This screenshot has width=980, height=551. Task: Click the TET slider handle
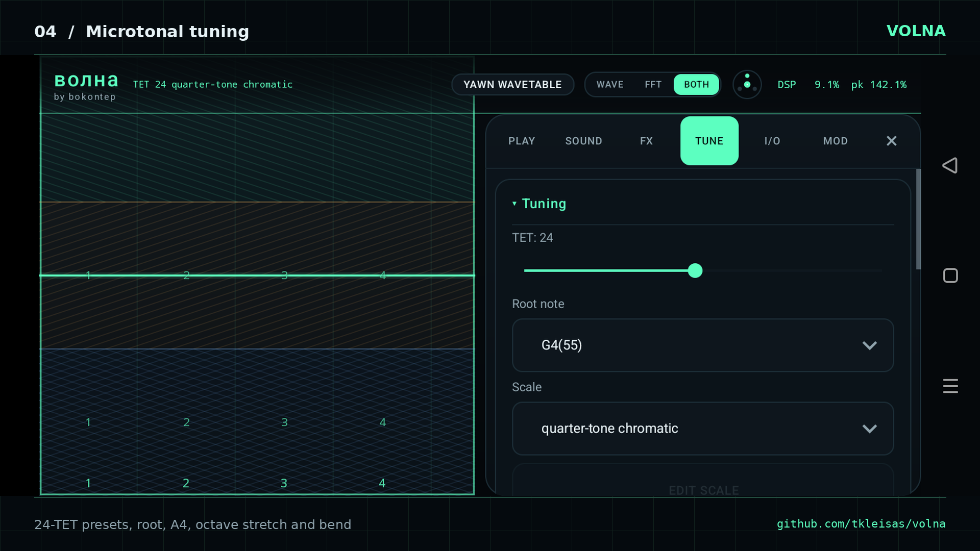click(x=695, y=270)
